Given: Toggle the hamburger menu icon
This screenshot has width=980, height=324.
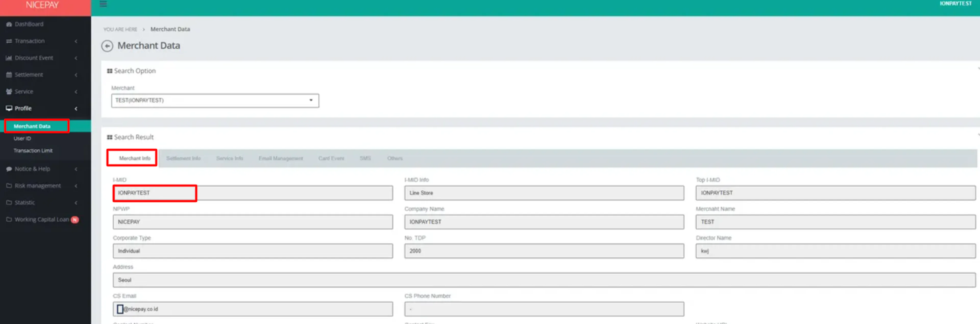Looking at the screenshot, I should coord(103,4).
